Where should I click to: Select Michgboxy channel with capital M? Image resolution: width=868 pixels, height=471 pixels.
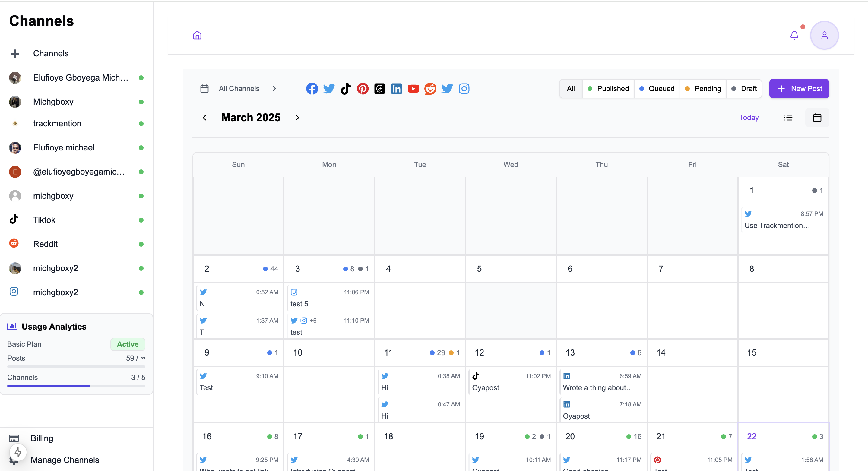pyautogui.click(x=76, y=102)
